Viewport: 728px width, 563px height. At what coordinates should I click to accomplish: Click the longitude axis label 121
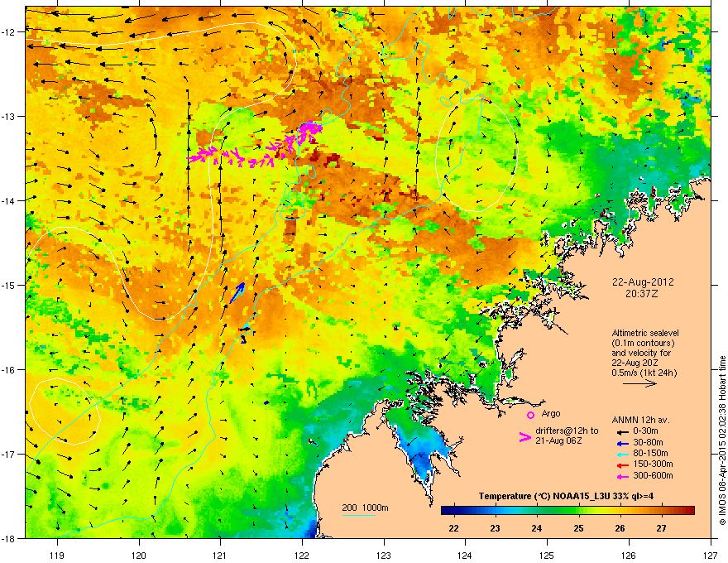click(220, 555)
